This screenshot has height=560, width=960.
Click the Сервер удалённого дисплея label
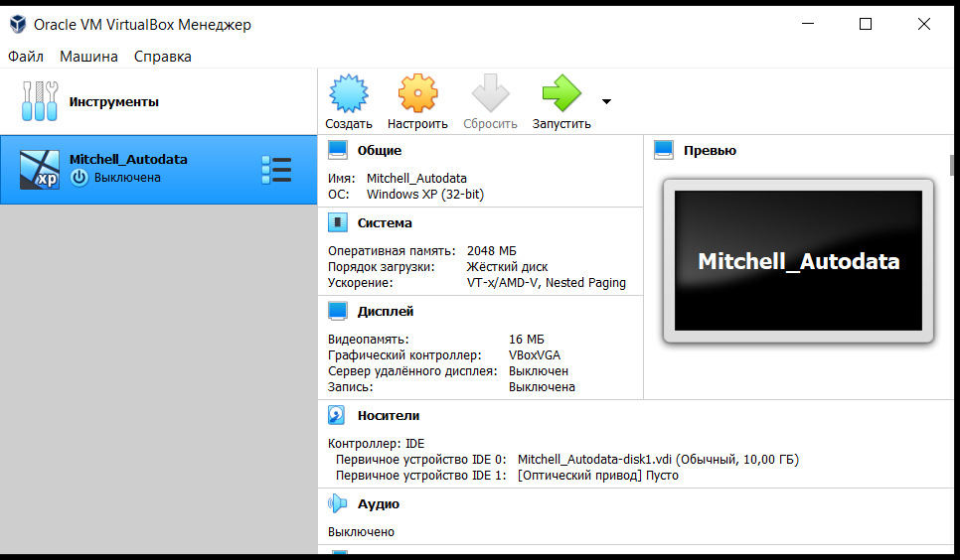412,371
